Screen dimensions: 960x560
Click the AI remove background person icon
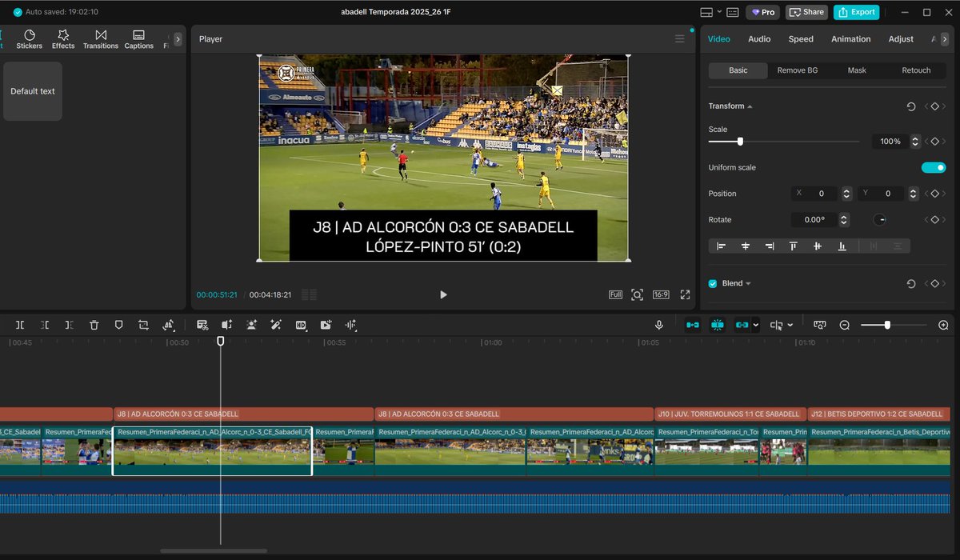pyautogui.click(x=252, y=325)
